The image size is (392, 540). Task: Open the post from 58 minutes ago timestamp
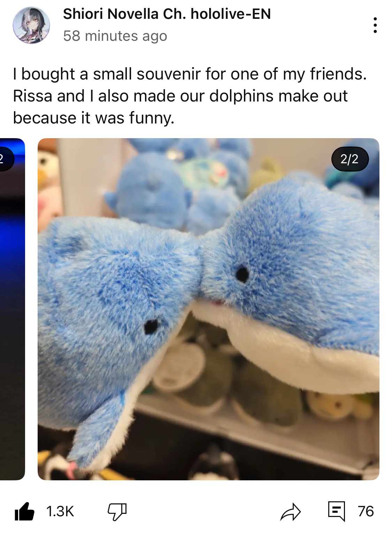(x=115, y=36)
